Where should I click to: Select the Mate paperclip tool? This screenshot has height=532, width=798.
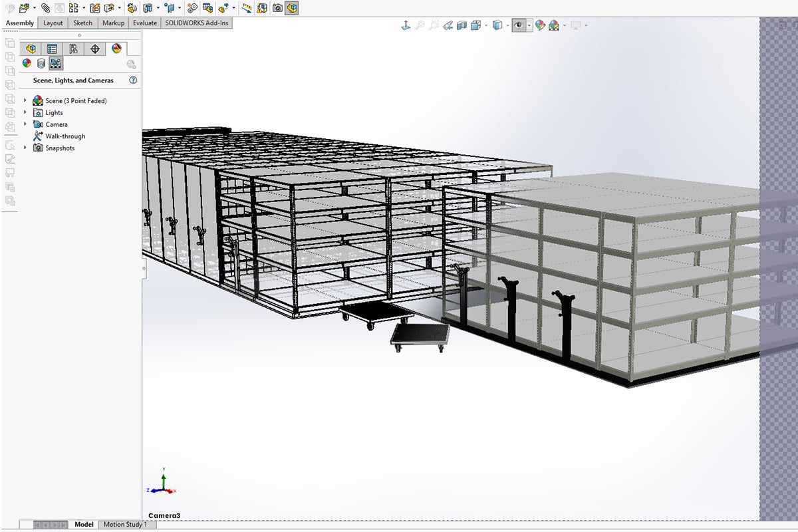tap(46, 9)
